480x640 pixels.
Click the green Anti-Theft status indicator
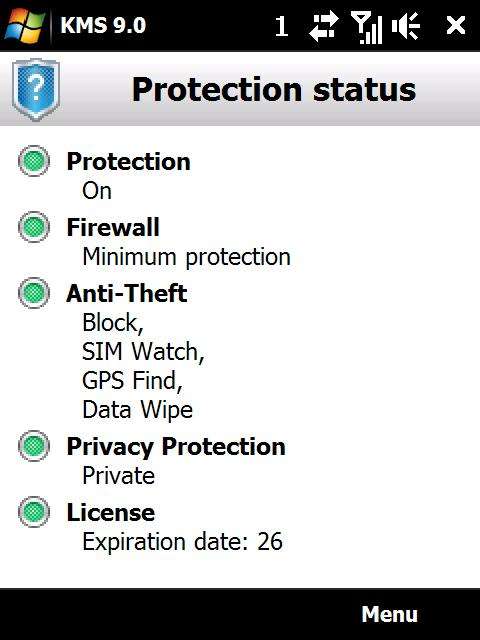(x=34, y=293)
